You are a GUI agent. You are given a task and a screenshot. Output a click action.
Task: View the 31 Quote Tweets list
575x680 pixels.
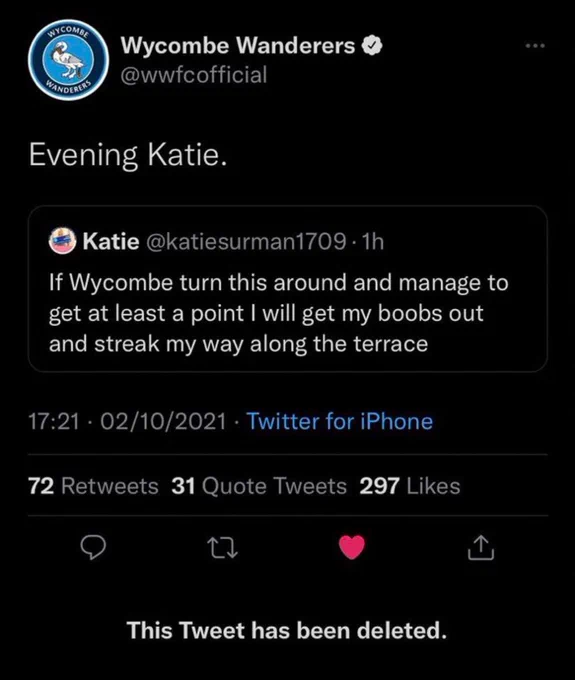pyautogui.click(x=259, y=486)
